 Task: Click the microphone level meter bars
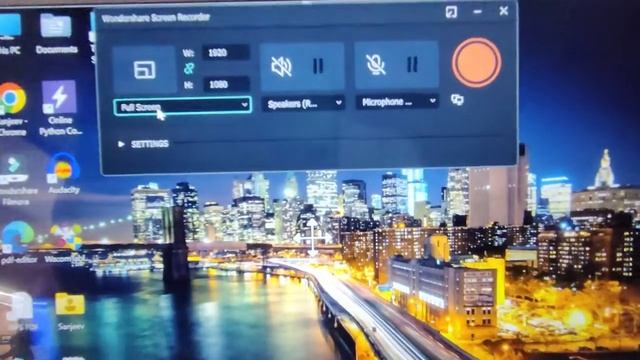click(412, 64)
